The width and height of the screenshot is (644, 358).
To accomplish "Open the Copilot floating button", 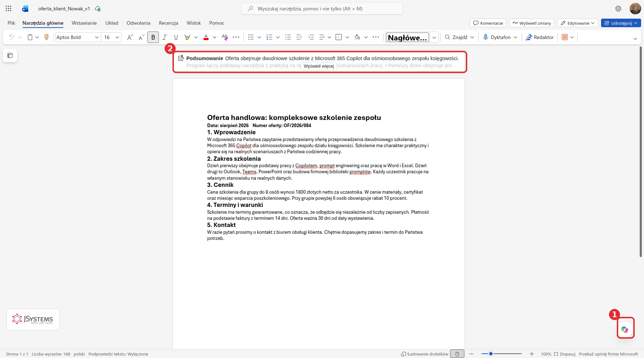I will point(625,329).
